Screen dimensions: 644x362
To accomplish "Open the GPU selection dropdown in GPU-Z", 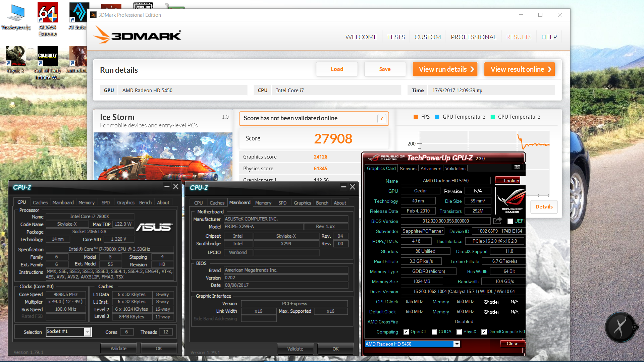I will click(x=457, y=344).
